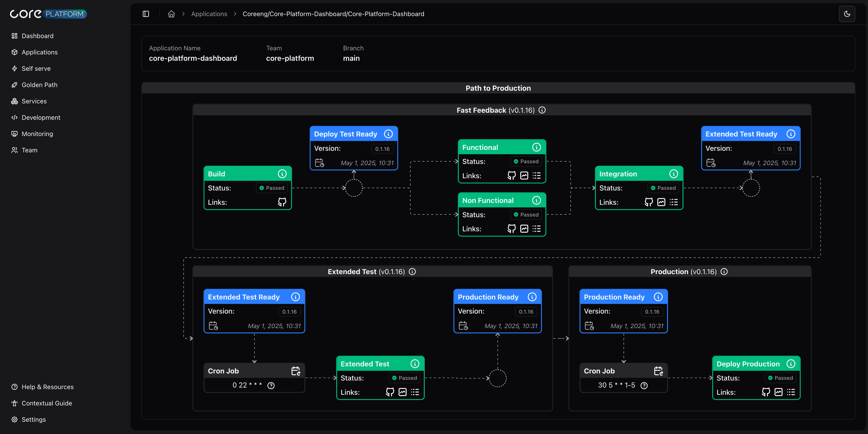Open GitHub link on Deploy Production card
868x434 pixels.
(766, 392)
